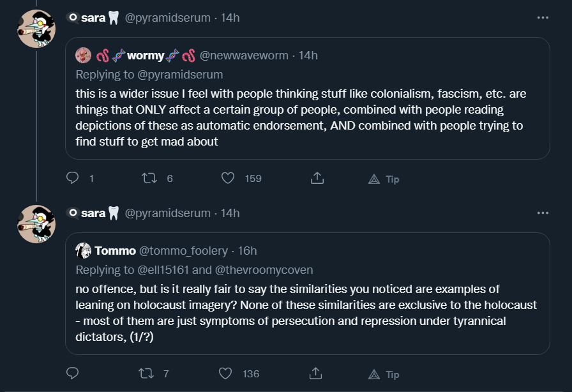The width and height of the screenshot is (572, 392).
Task: Retweet the tweet with 6 retweets
Action: pyautogui.click(x=149, y=178)
